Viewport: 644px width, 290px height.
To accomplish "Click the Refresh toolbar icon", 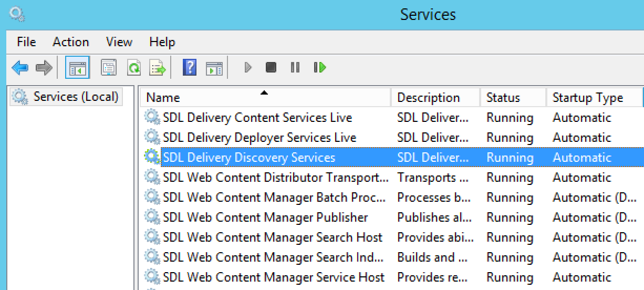I will (x=133, y=68).
